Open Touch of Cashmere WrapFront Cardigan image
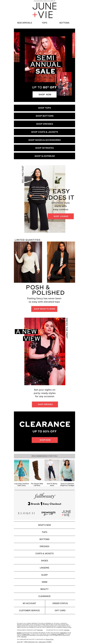The image size is (89, 644). click(x=67, y=470)
